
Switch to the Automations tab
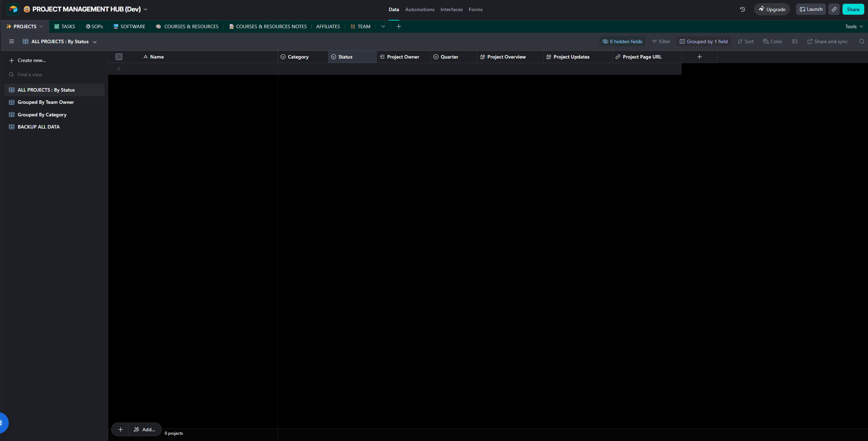pyautogui.click(x=419, y=9)
